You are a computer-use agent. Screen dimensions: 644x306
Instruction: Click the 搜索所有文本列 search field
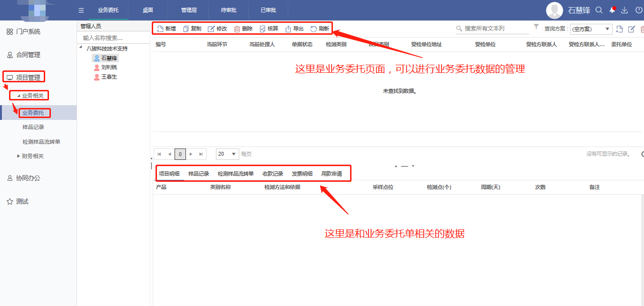(496, 29)
